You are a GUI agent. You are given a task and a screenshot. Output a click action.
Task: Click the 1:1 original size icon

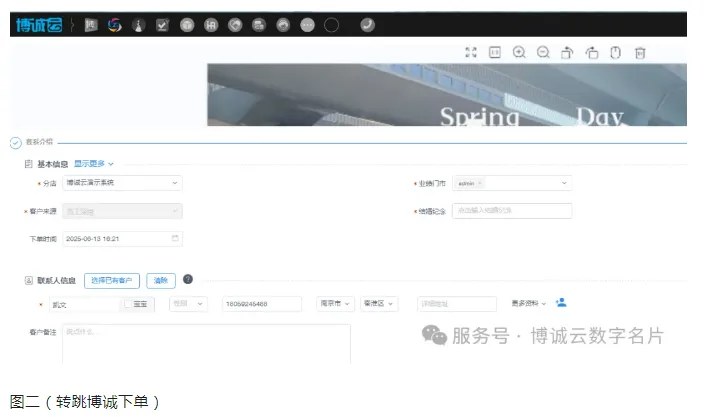495,53
